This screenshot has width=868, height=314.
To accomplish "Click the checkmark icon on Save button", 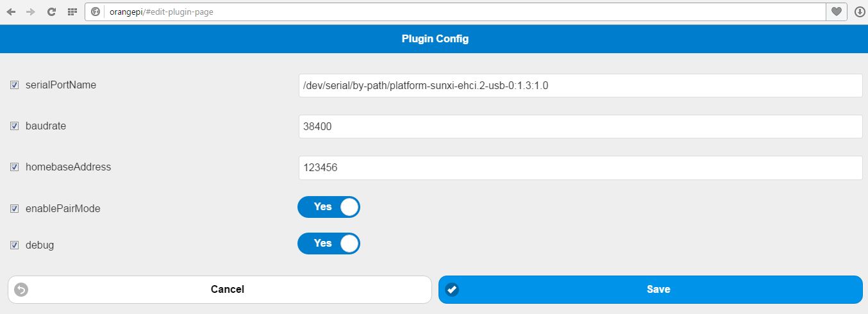I will [x=452, y=290].
